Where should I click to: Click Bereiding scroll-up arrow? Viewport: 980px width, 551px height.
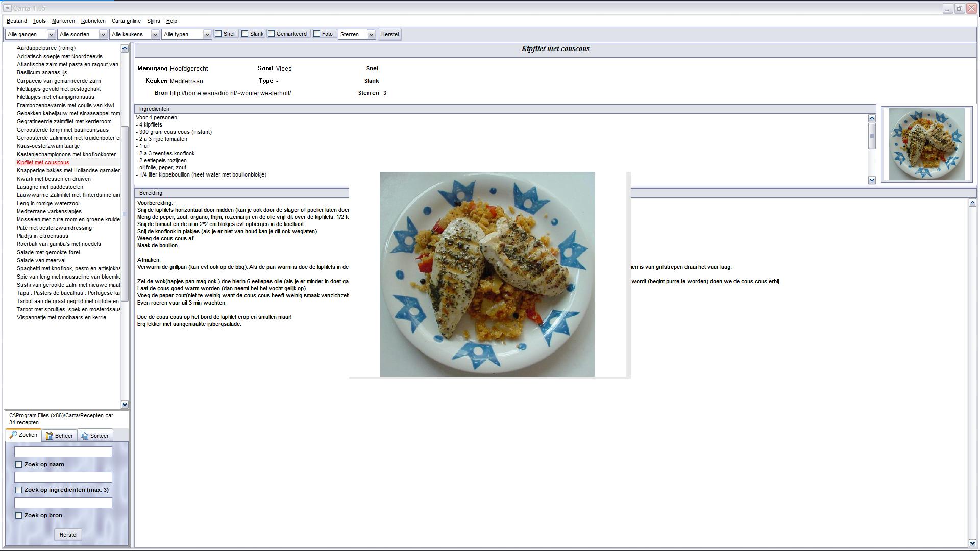972,203
